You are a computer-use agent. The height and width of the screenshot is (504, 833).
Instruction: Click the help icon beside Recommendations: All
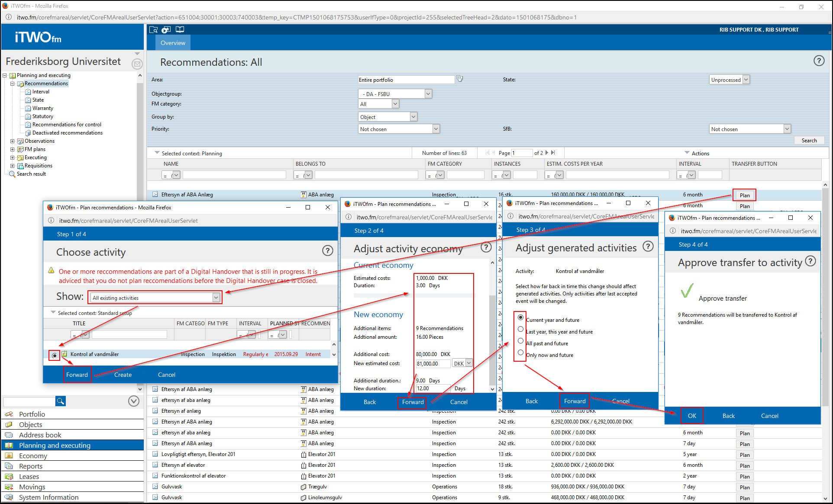pos(818,61)
